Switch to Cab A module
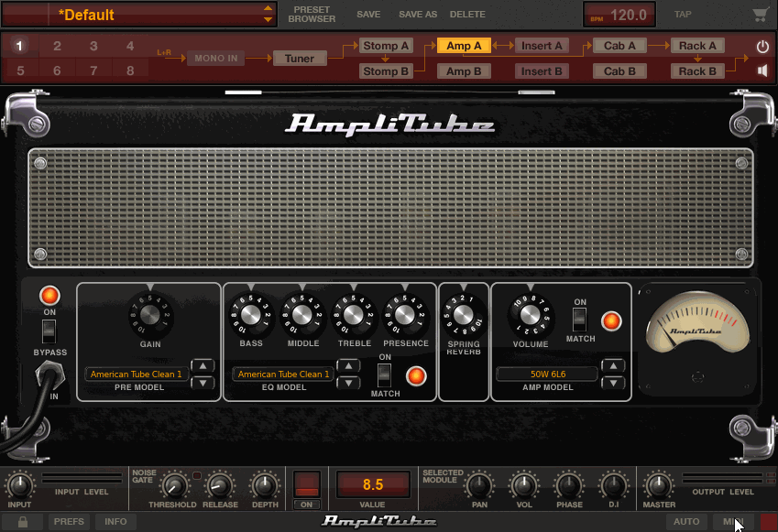Image resolution: width=778 pixels, height=532 pixels. [x=619, y=46]
